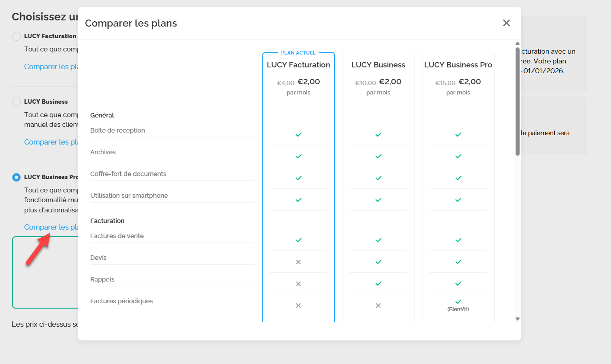Click the Boîte de réception checkmark for LUCY Business
Image resolution: width=611 pixels, height=364 pixels.
point(378,134)
